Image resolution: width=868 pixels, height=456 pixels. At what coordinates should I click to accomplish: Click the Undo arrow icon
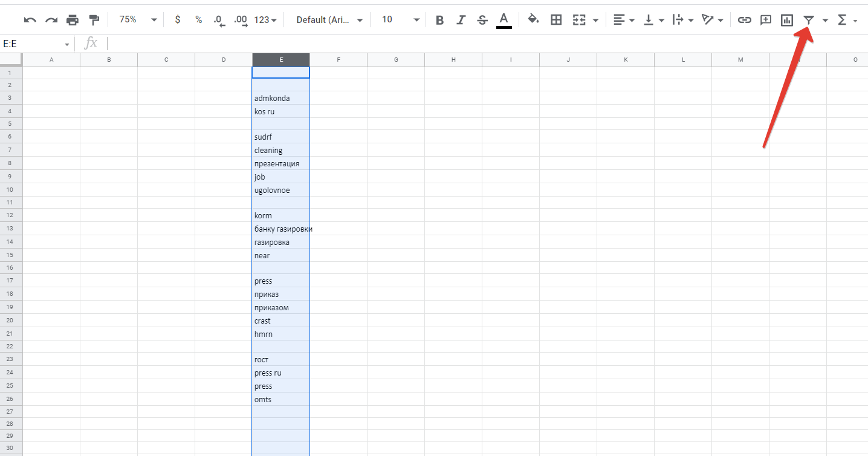pos(30,20)
